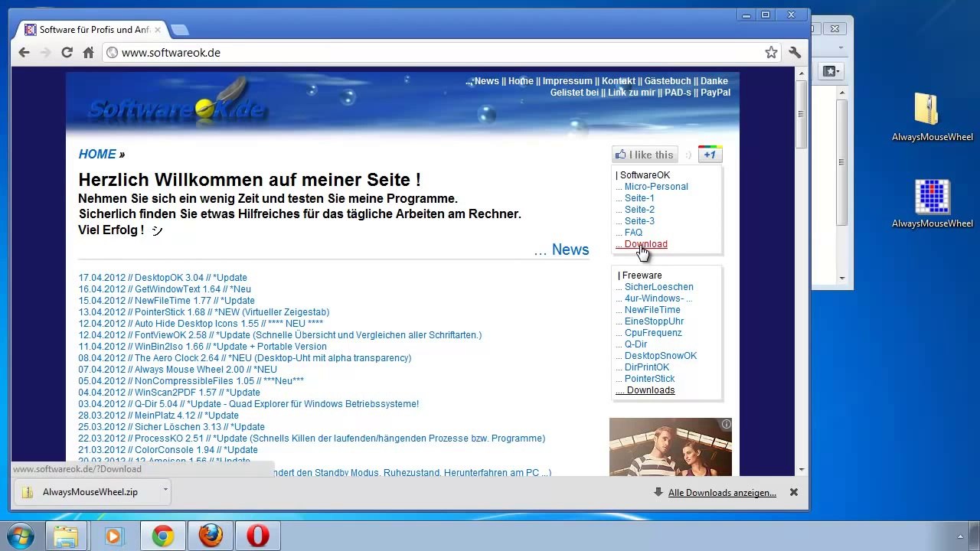Close the Software für Profis tab
The height and width of the screenshot is (551, 980).
(158, 30)
